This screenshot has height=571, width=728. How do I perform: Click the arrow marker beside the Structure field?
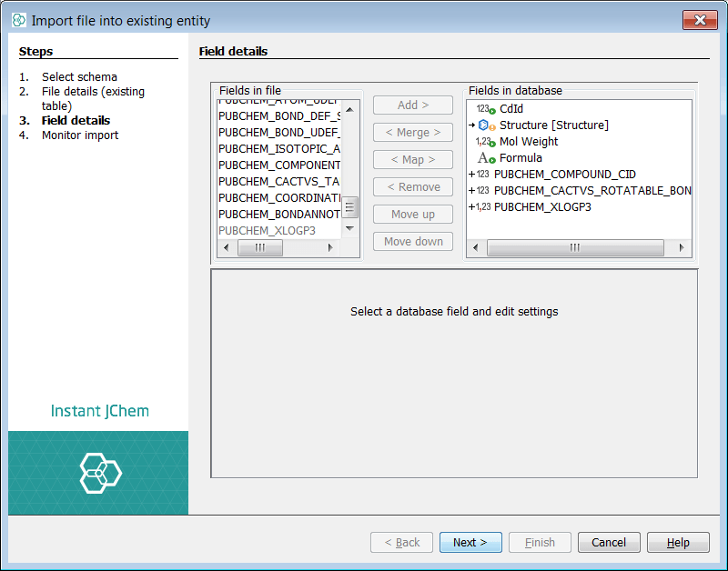471,125
